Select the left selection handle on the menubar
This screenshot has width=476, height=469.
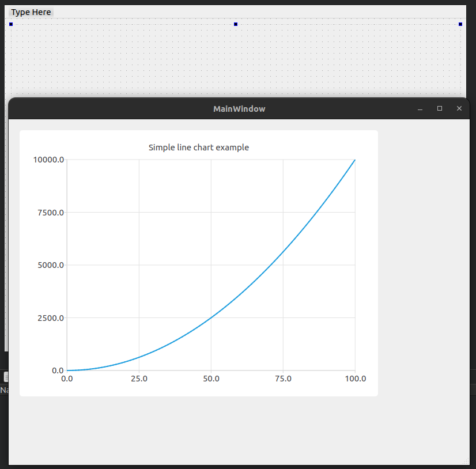(10, 24)
